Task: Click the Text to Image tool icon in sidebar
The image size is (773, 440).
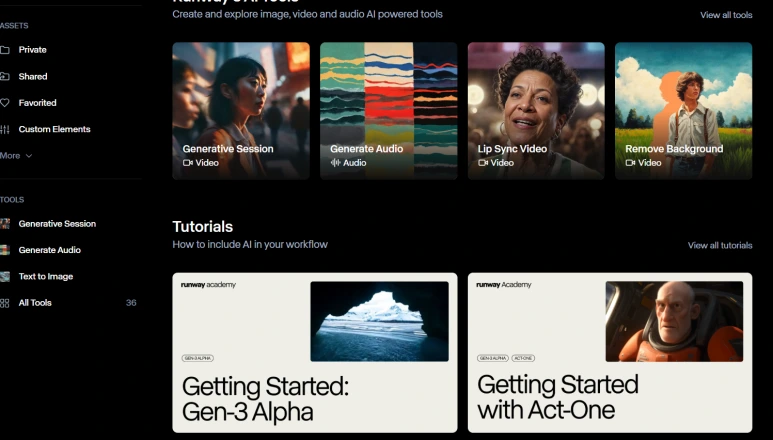Action: click(5, 276)
